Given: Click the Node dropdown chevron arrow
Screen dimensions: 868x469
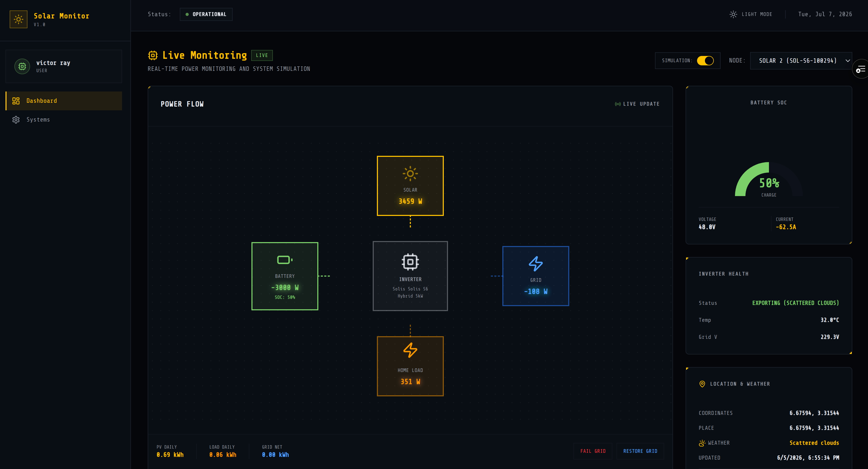Looking at the screenshot, I should click(x=848, y=61).
